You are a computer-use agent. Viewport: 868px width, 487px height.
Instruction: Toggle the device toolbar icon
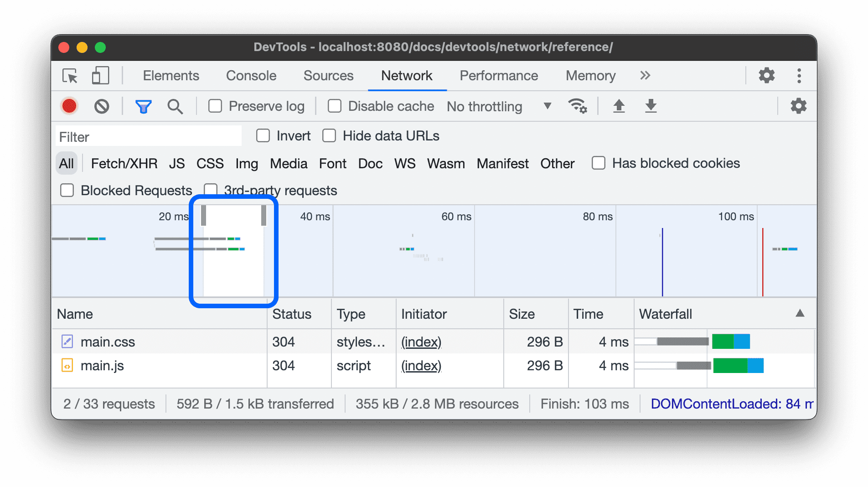(x=100, y=76)
